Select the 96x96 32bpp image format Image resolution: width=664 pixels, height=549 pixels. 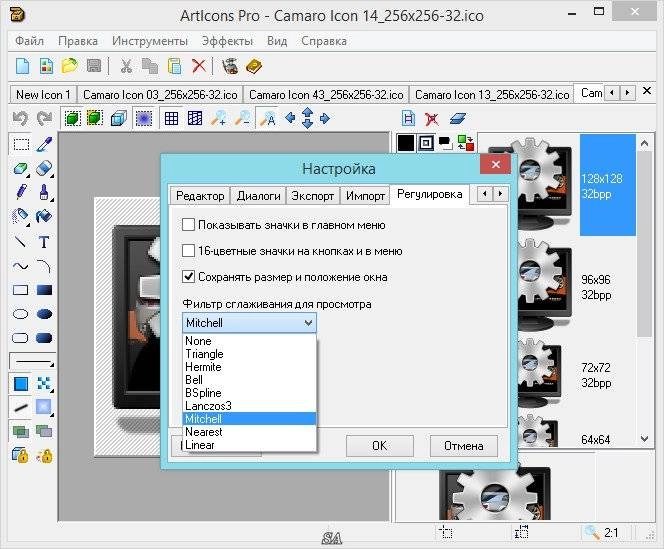[x=595, y=287]
